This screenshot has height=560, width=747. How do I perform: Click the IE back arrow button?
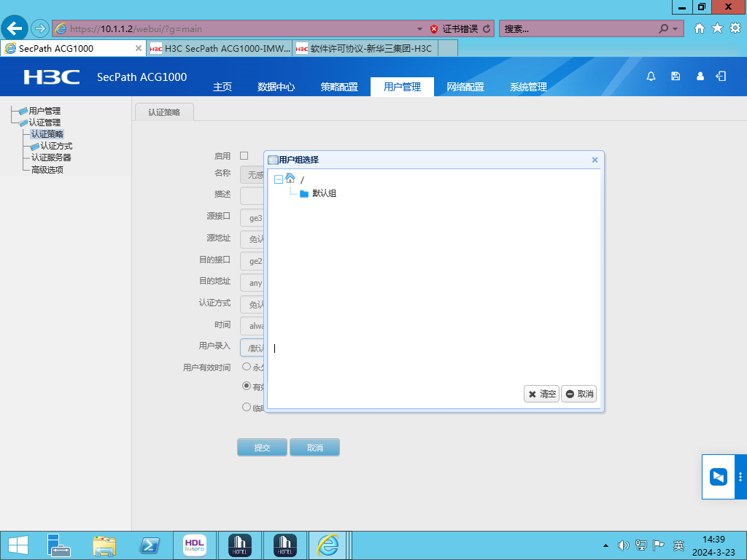[x=15, y=28]
